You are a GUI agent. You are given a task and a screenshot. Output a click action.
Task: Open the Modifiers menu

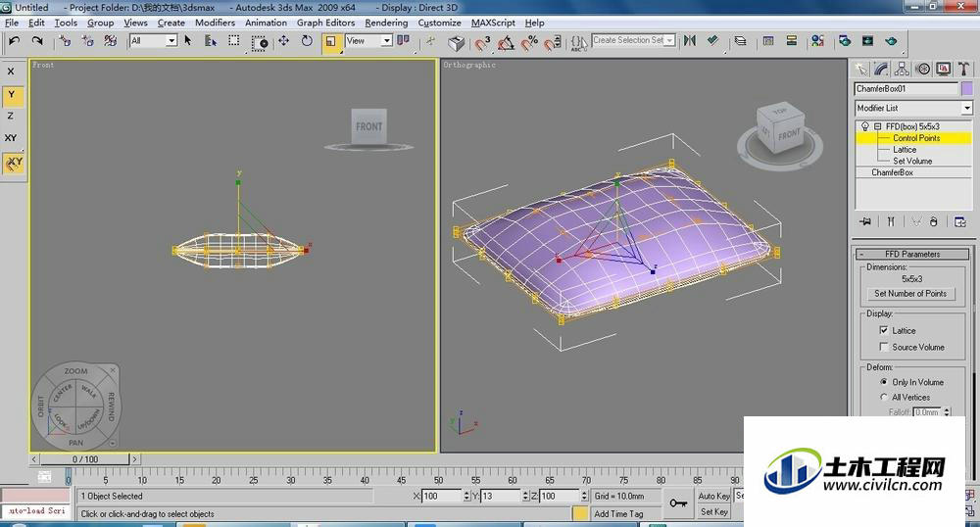(x=215, y=23)
